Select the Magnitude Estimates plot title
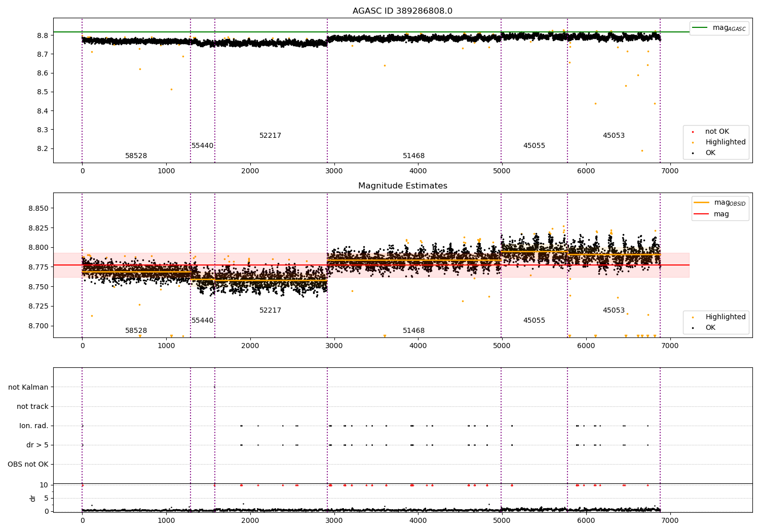The width and height of the screenshot is (760, 532). tap(402, 186)
